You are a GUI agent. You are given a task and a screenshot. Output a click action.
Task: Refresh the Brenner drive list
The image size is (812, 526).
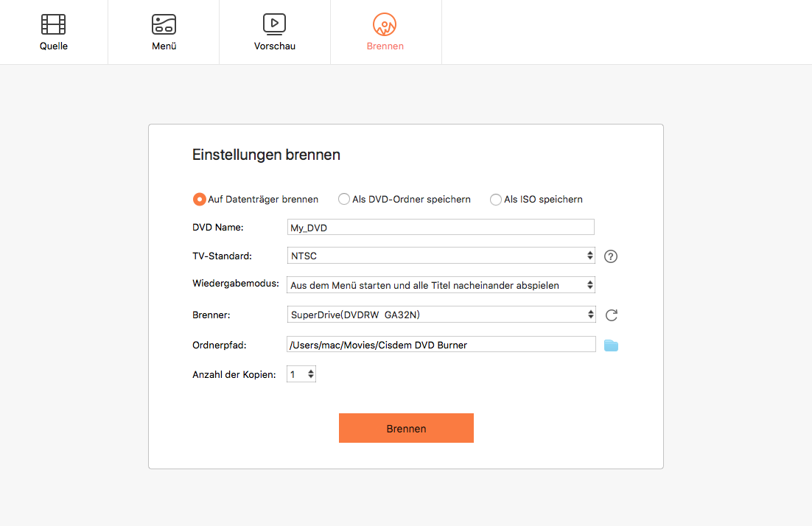(x=611, y=315)
